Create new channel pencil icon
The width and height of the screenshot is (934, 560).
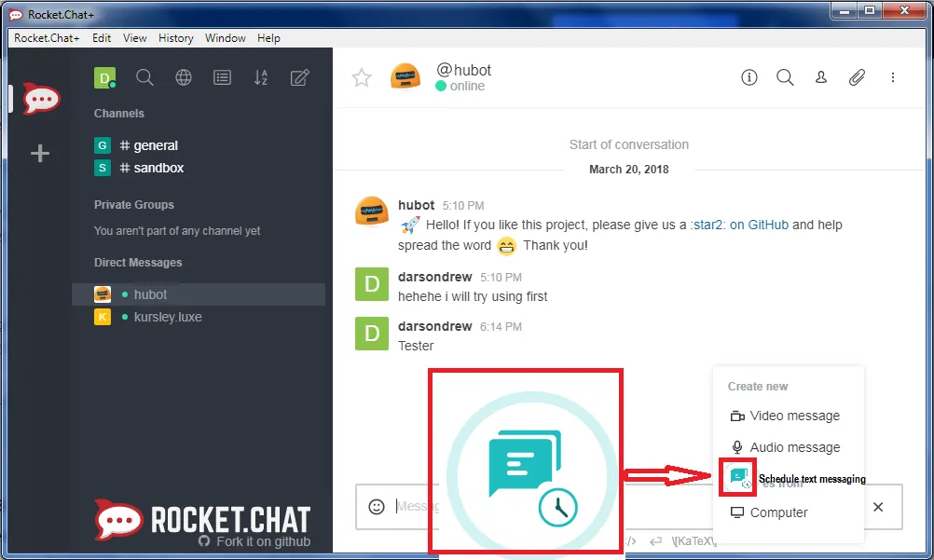coord(299,77)
